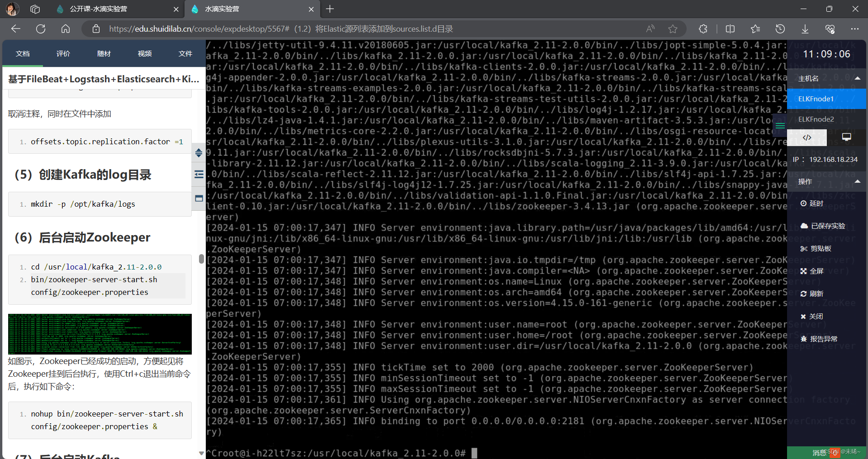Click 刷新 to refresh the console

click(x=812, y=294)
